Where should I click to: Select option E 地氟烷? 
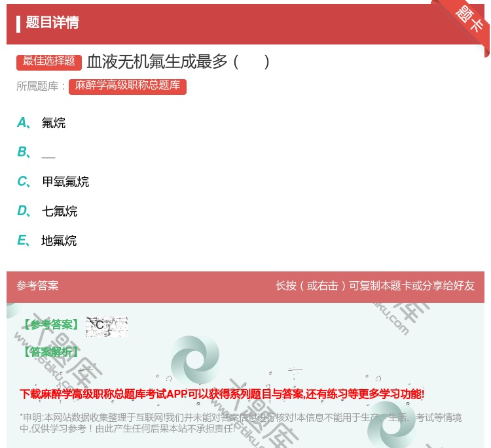point(59,241)
